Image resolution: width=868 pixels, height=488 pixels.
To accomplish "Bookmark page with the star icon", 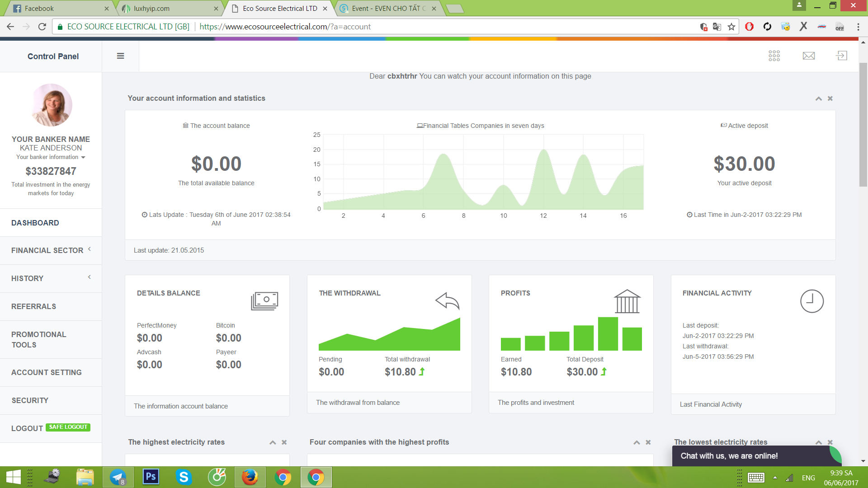I will 731,27.
